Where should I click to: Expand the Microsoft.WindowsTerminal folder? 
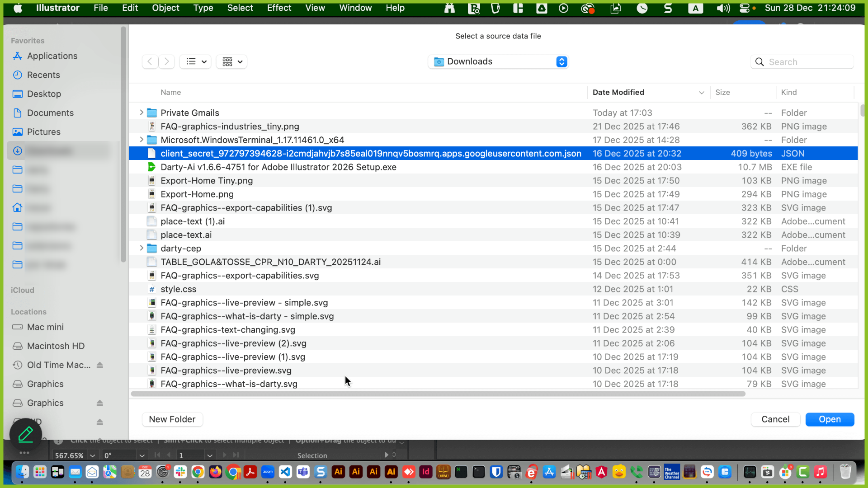[x=142, y=140]
